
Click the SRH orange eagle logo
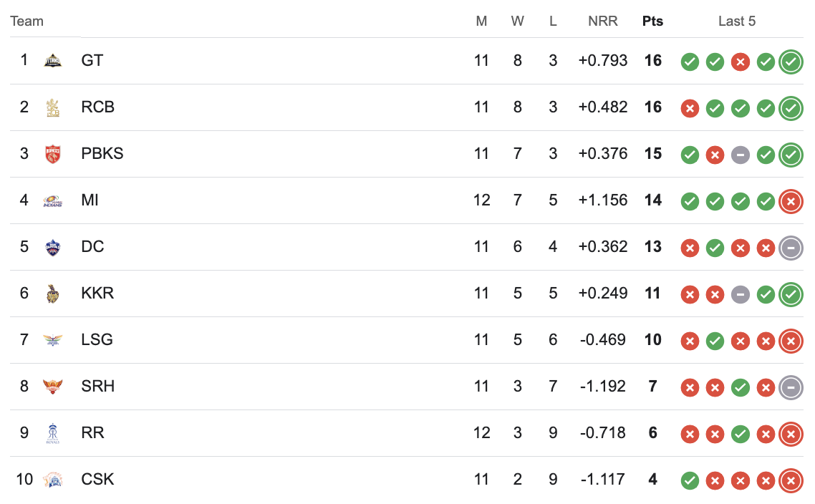(53, 387)
